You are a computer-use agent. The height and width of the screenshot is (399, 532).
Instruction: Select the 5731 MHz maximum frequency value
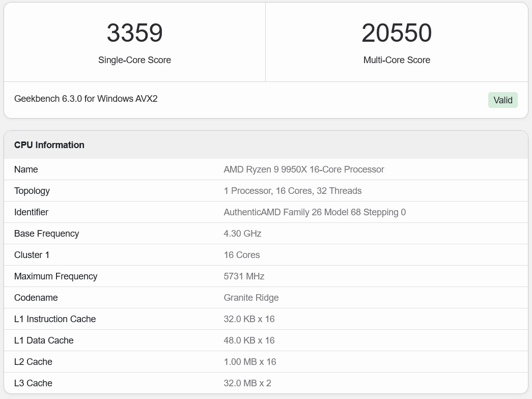244,276
